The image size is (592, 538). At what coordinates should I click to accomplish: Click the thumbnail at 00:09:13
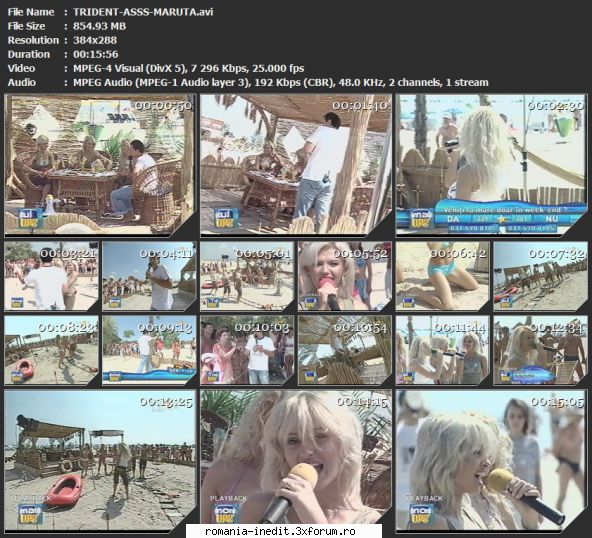coord(149,350)
